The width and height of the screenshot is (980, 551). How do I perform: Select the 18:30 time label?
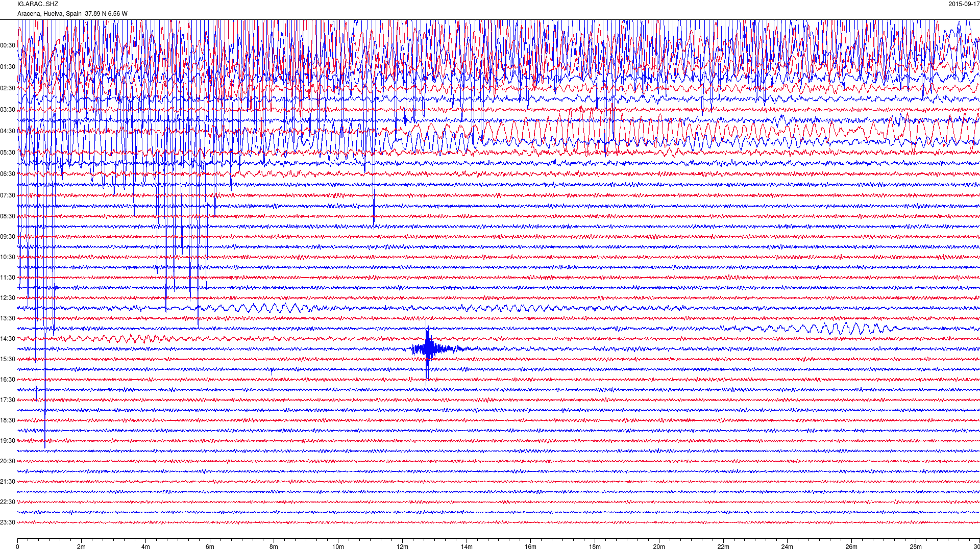point(8,420)
